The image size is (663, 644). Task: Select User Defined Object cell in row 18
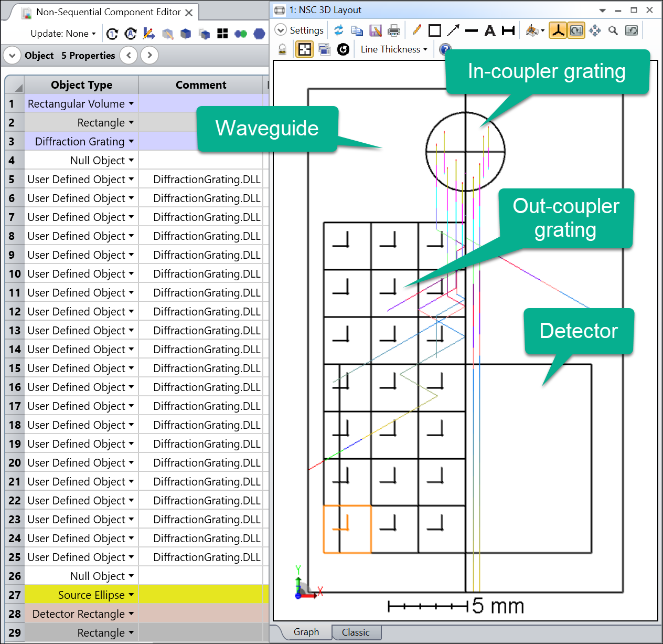coord(81,425)
